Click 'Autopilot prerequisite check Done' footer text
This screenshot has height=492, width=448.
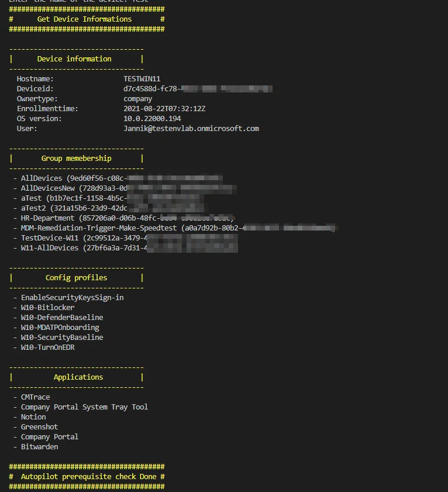tap(88, 477)
